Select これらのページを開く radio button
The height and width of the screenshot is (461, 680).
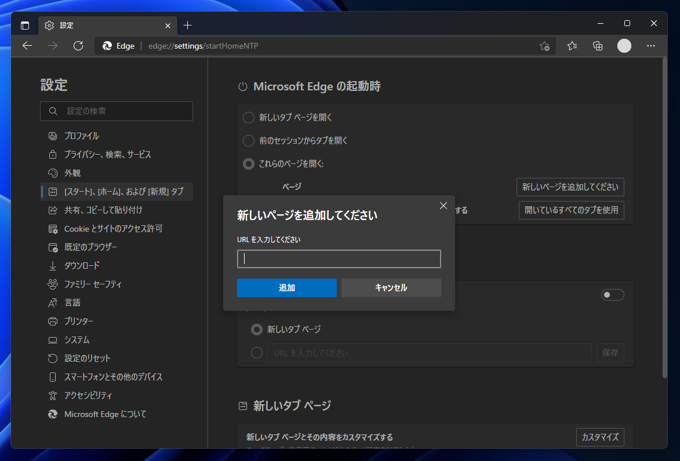(x=248, y=164)
